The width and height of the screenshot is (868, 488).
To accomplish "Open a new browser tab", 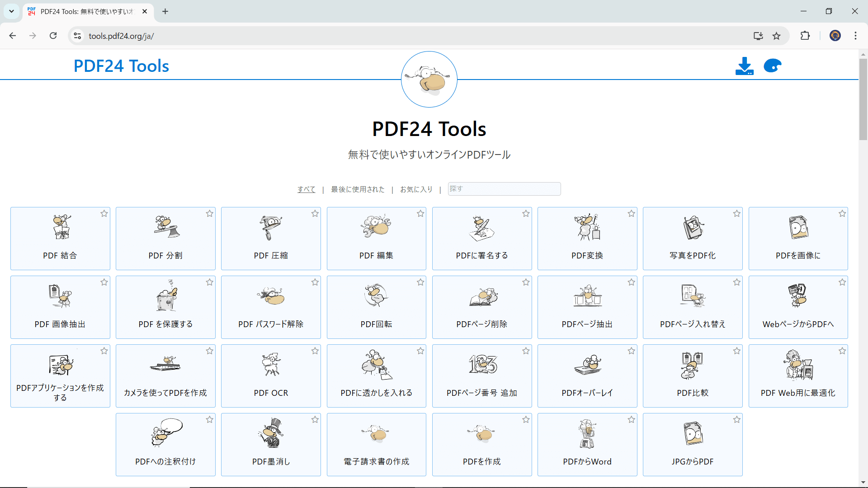I will tap(165, 11).
